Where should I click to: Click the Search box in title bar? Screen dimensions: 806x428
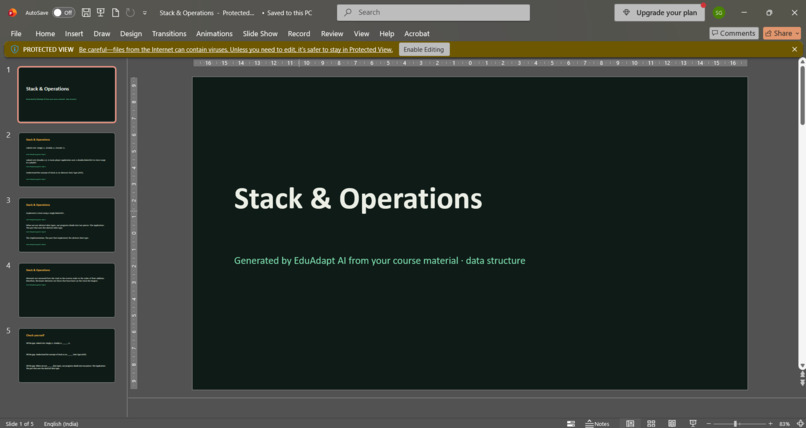coord(433,13)
